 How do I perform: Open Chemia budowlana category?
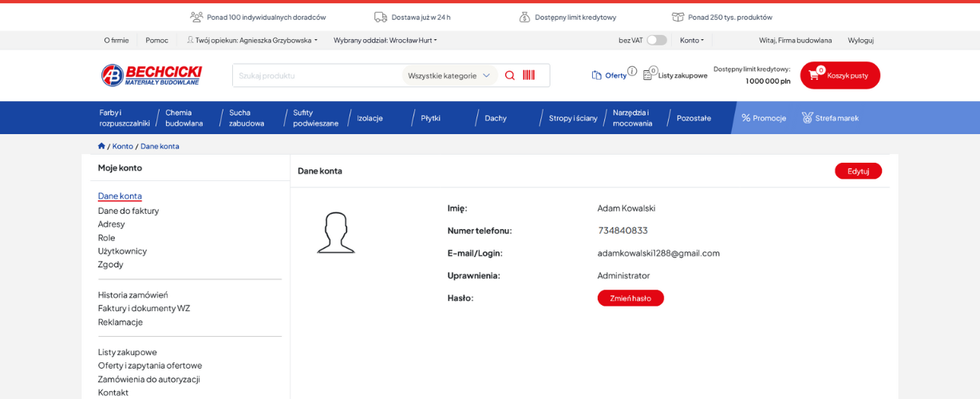(184, 118)
